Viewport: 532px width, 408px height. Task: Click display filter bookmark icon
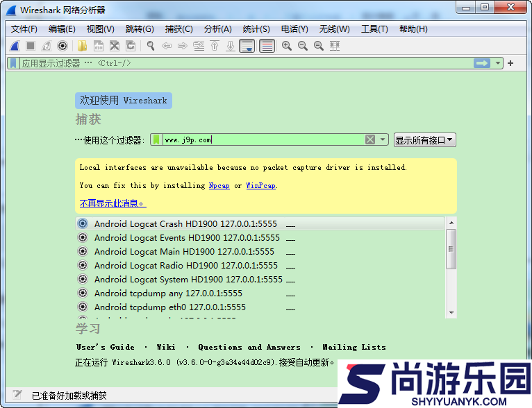click(13, 63)
